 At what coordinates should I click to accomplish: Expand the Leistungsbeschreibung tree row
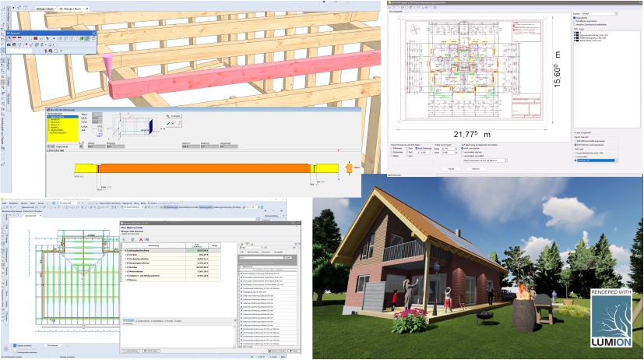[x=123, y=251]
